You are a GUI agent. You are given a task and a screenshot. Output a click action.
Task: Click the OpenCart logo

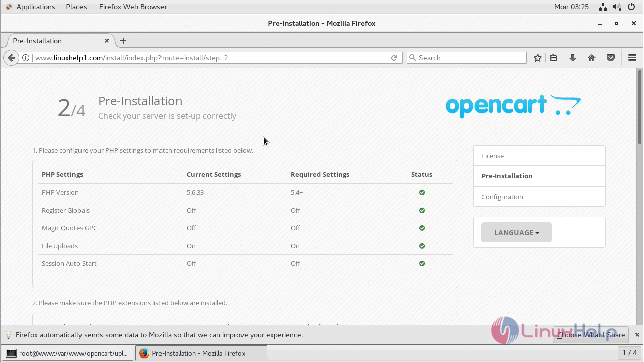coord(513,106)
